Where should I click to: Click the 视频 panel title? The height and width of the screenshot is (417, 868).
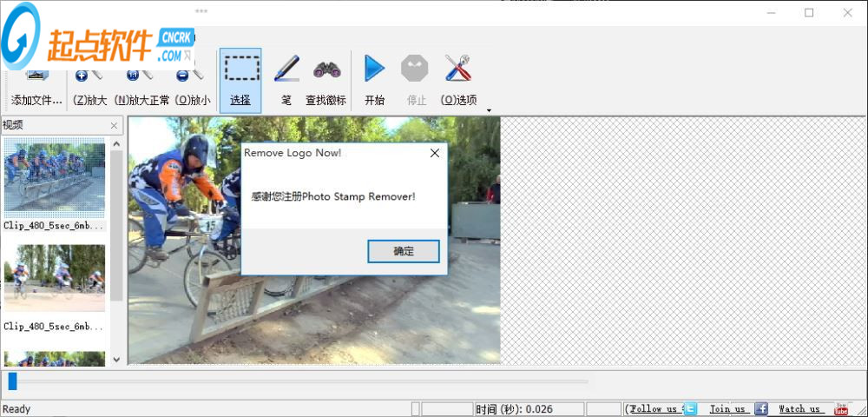[x=13, y=126]
